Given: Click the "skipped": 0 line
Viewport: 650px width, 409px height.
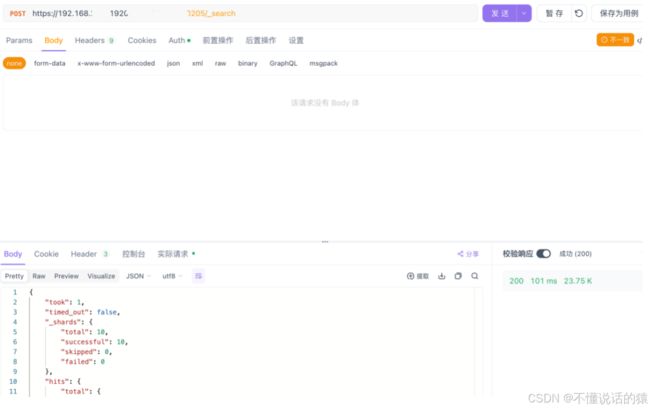Looking at the screenshot, I should pyautogui.click(x=86, y=352).
